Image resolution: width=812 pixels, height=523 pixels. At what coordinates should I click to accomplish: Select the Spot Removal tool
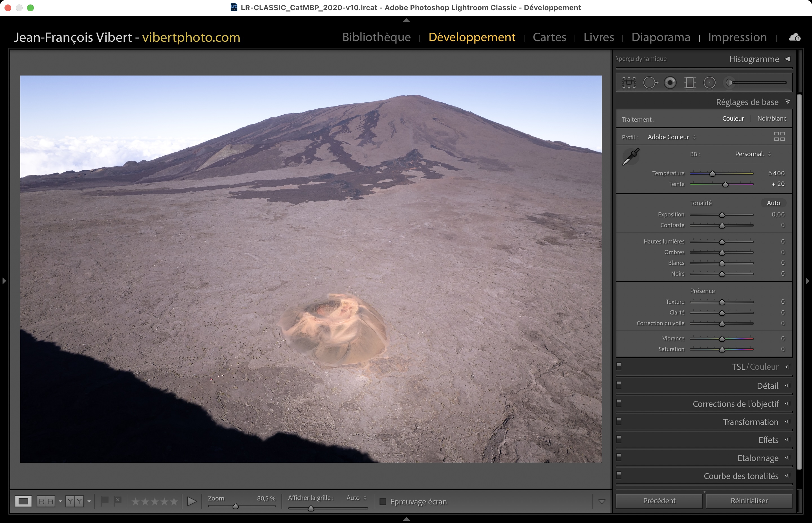650,83
